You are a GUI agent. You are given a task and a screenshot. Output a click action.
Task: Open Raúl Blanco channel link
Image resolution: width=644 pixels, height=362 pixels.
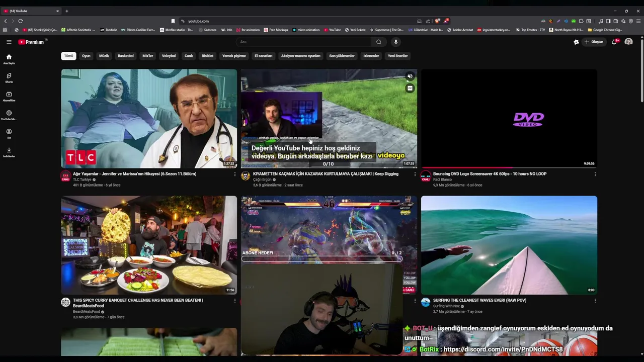pos(442,179)
